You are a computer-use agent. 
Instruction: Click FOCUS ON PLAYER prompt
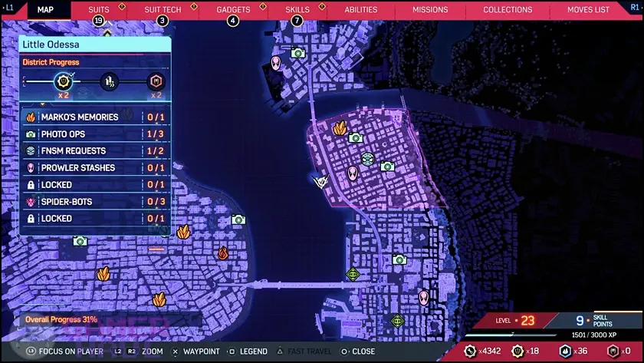(x=65, y=351)
